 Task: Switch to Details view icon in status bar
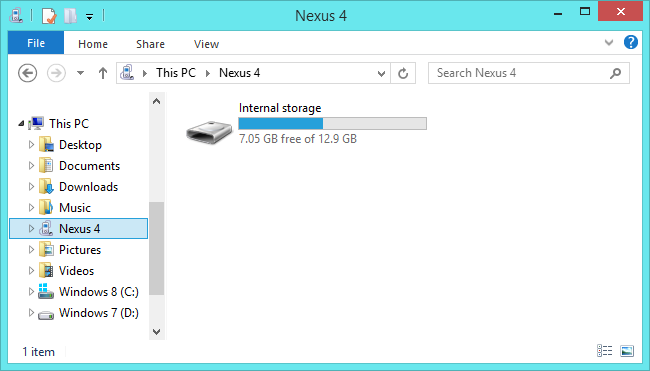click(604, 351)
